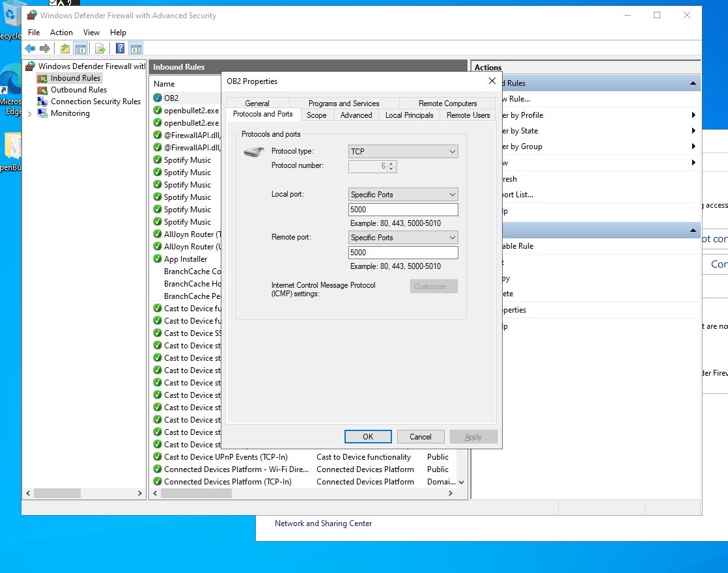728x573 pixels.
Task: Expand the Filter by Profile submenu arrow
Action: (x=693, y=115)
